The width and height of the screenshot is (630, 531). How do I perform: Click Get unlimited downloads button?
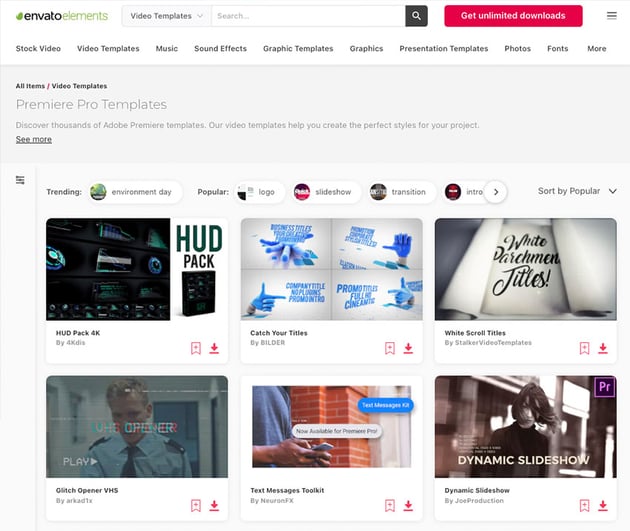pos(513,16)
